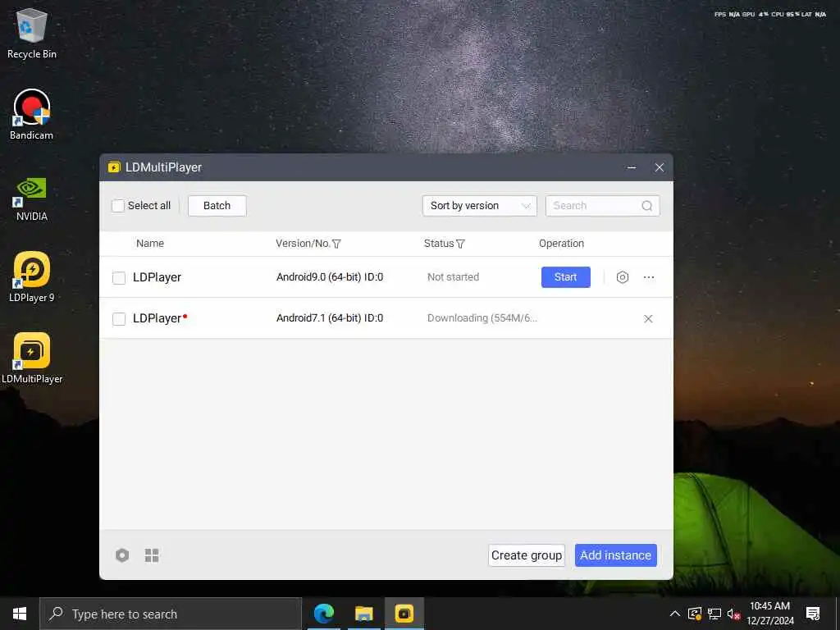Image resolution: width=840 pixels, height=630 pixels.
Task: Open notification center icon
Action: click(813, 614)
